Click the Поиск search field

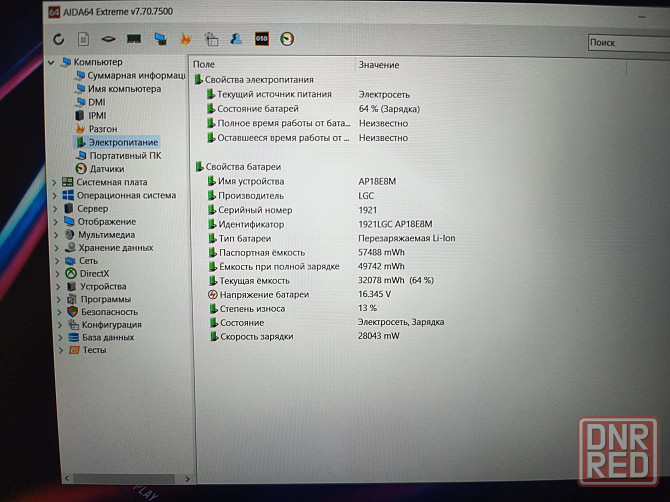(x=625, y=43)
